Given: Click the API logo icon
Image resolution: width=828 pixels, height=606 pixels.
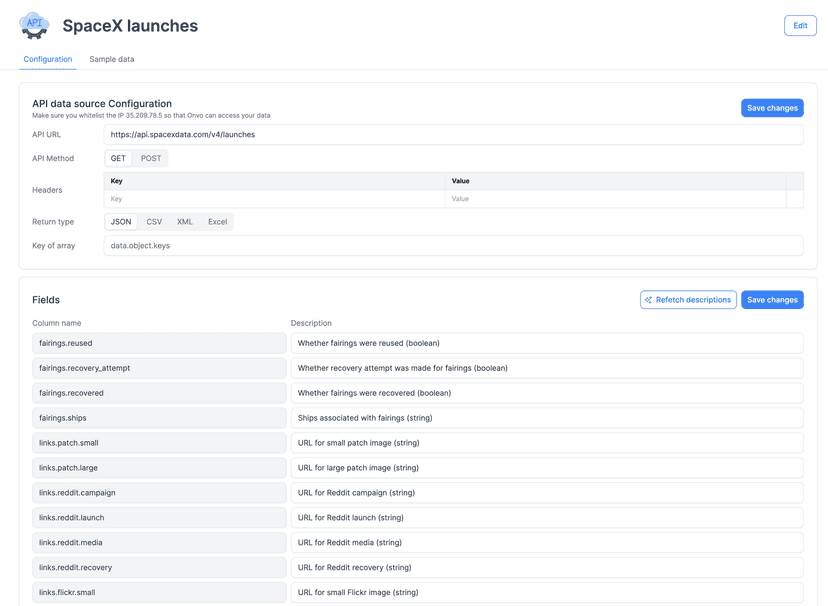Looking at the screenshot, I should click(x=33, y=25).
